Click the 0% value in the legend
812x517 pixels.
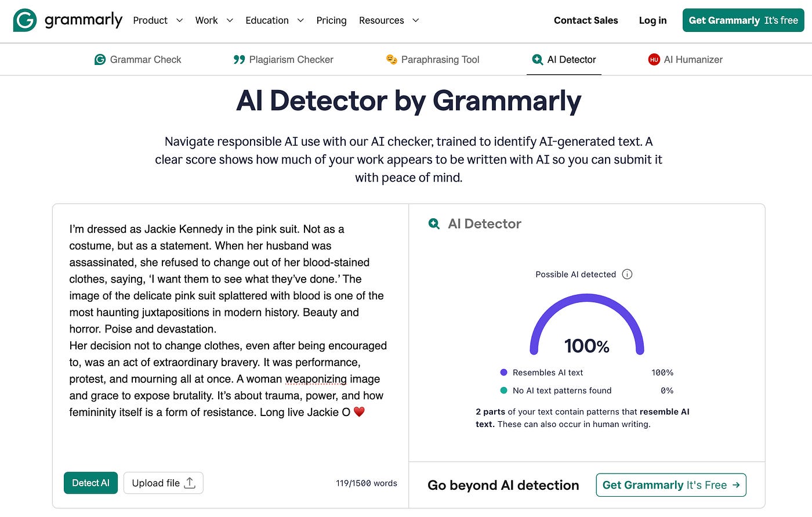[667, 391]
